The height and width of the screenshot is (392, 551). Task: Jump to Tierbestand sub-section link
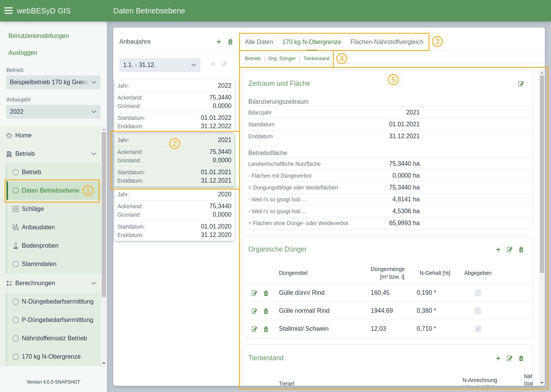[x=316, y=59]
